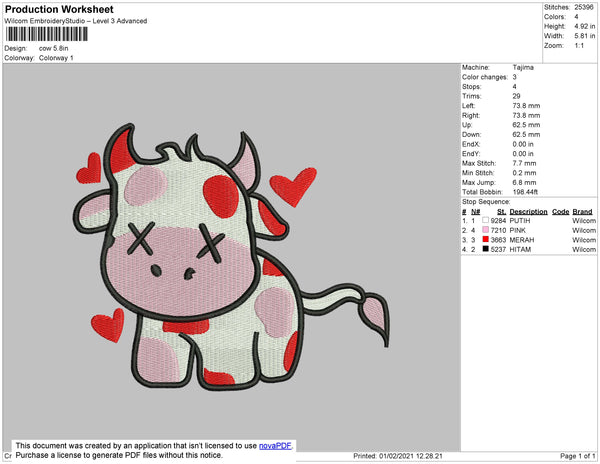Click the 'HITAM' description
The height and width of the screenshot is (464, 600).
pos(520,249)
